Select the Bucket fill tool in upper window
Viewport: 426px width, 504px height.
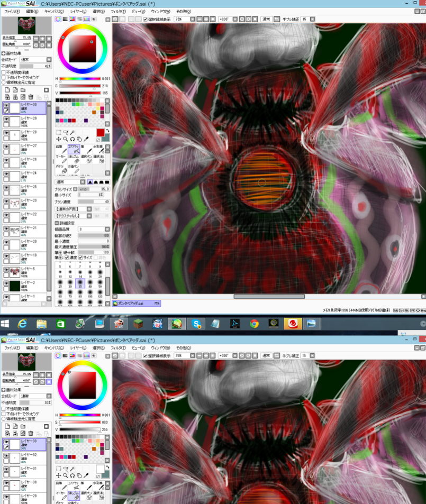tap(61, 169)
